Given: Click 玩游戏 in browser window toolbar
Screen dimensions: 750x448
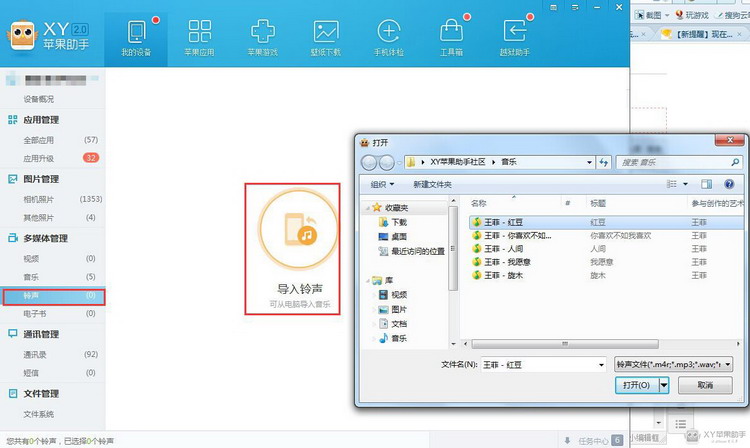Looking at the screenshot, I should click(692, 15).
